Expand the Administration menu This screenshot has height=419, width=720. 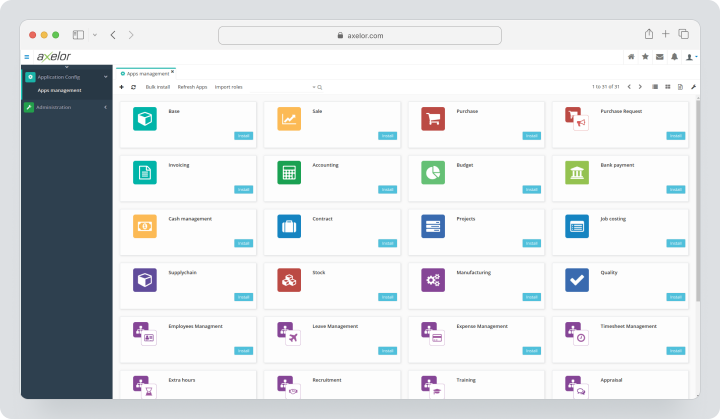106,107
